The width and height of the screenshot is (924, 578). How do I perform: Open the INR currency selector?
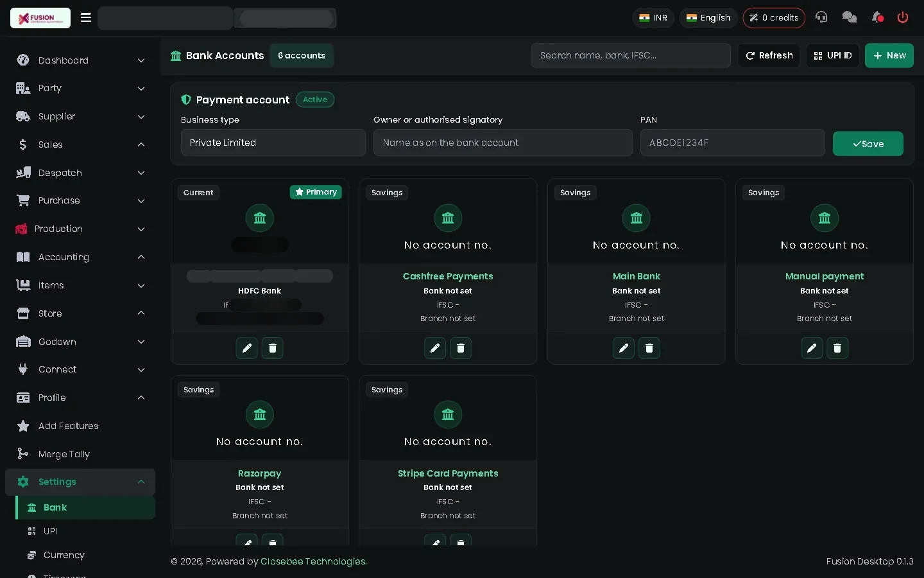click(653, 18)
